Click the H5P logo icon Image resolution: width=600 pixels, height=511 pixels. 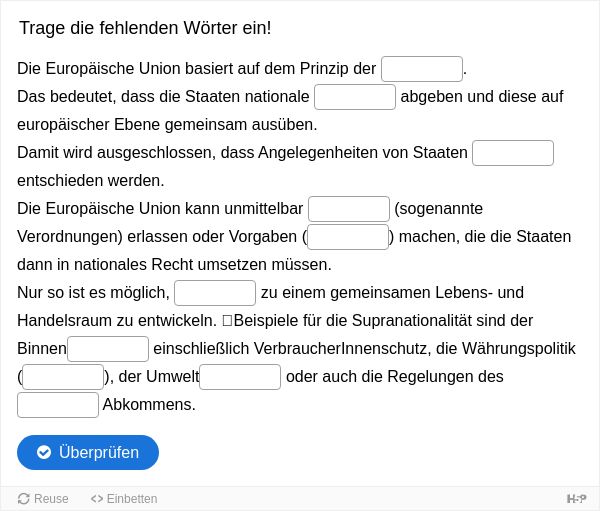[576, 499]
